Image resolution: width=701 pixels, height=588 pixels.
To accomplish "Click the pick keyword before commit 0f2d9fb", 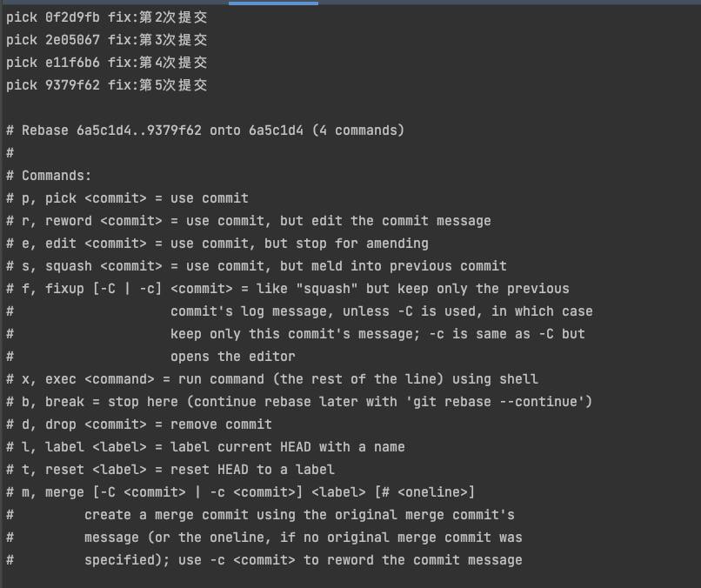I will click(x=22, y=17).
